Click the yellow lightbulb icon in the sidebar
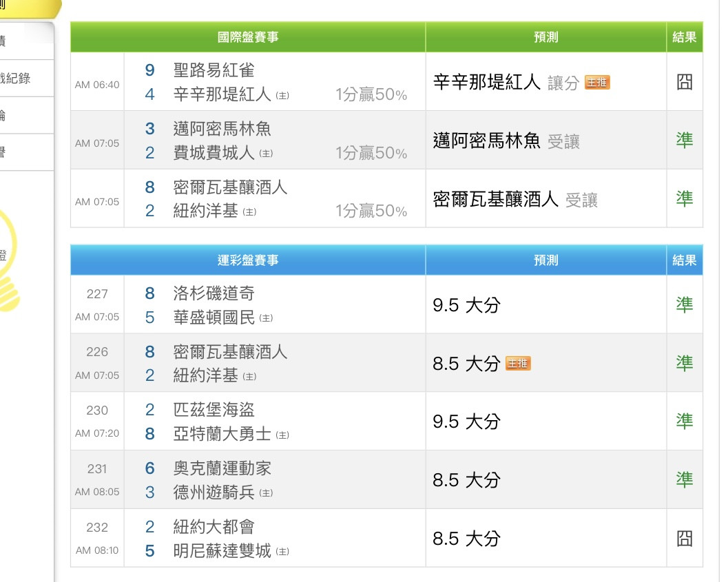This screenshot has height=582, width=728. [x=8, y=260]
